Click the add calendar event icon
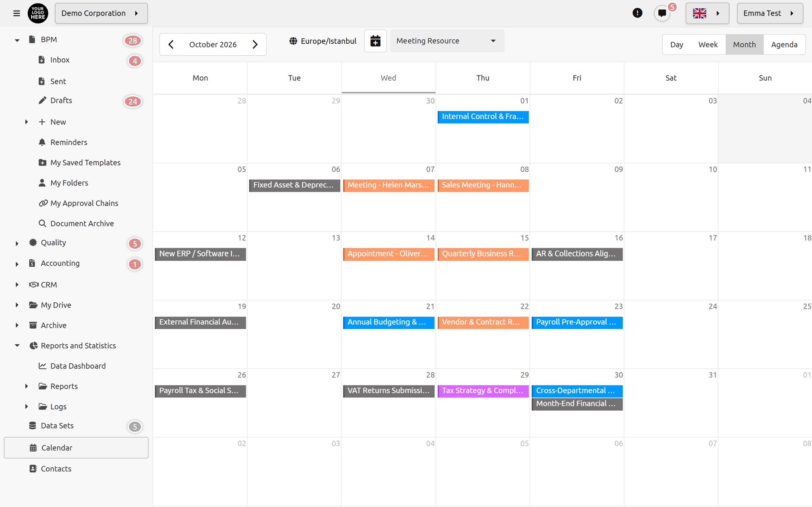Screen dimensions: 812x507 [375, 41]
